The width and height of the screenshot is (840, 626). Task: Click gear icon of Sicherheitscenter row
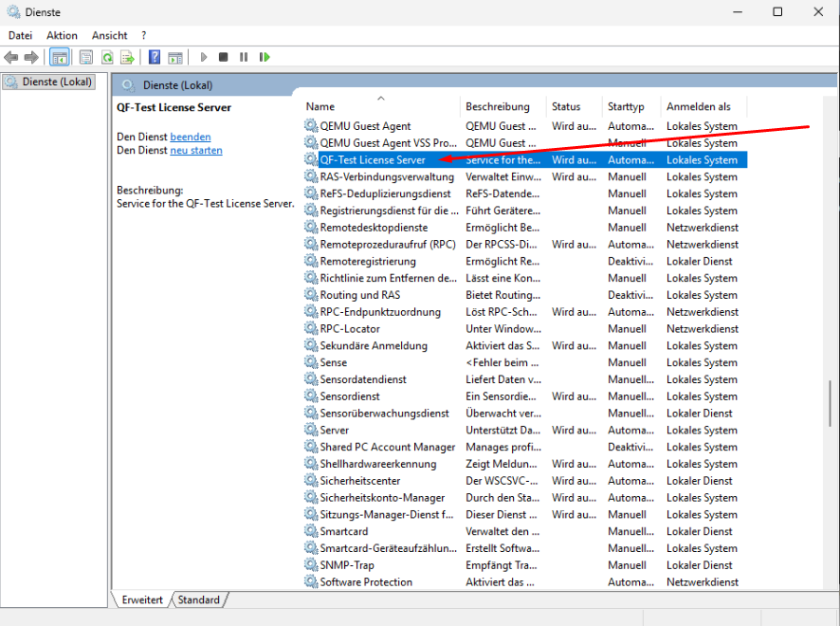[x=311, y=481]
